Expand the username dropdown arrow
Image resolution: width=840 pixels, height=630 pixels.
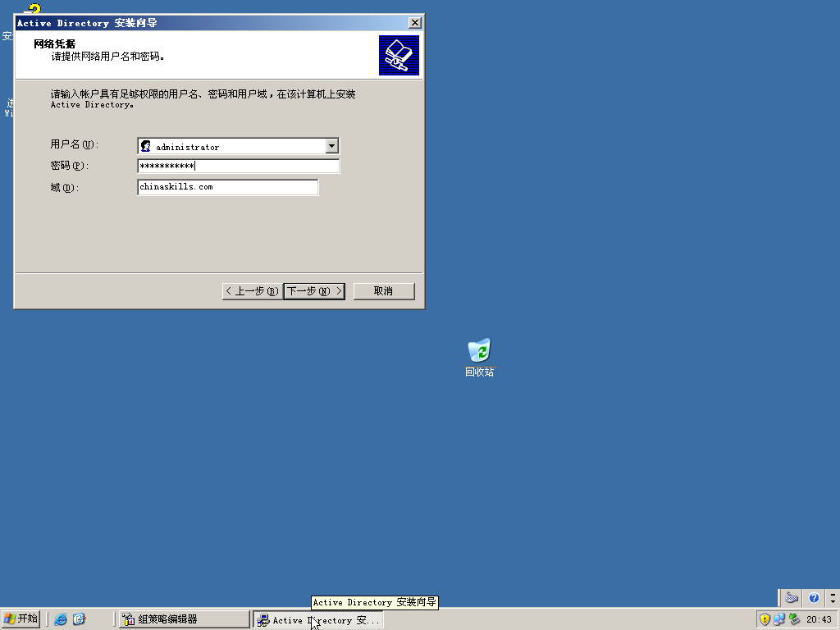pyautogui.click(x=331, y=146)
